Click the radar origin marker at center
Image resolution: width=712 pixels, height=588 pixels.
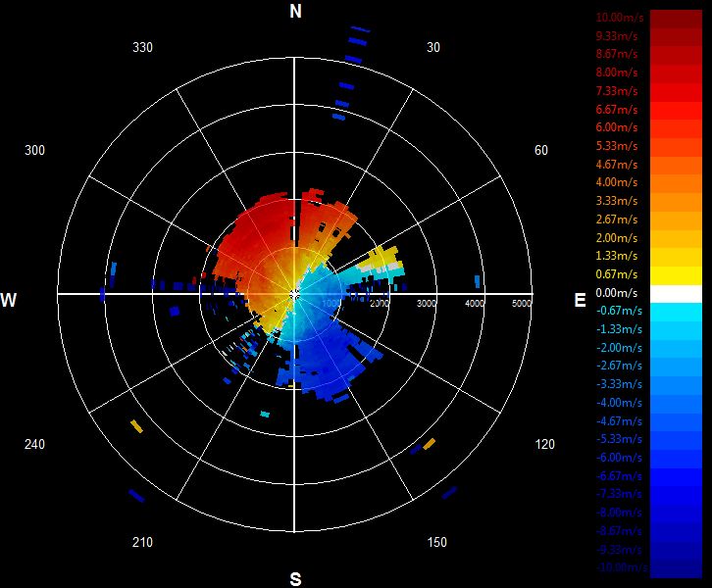294,294
